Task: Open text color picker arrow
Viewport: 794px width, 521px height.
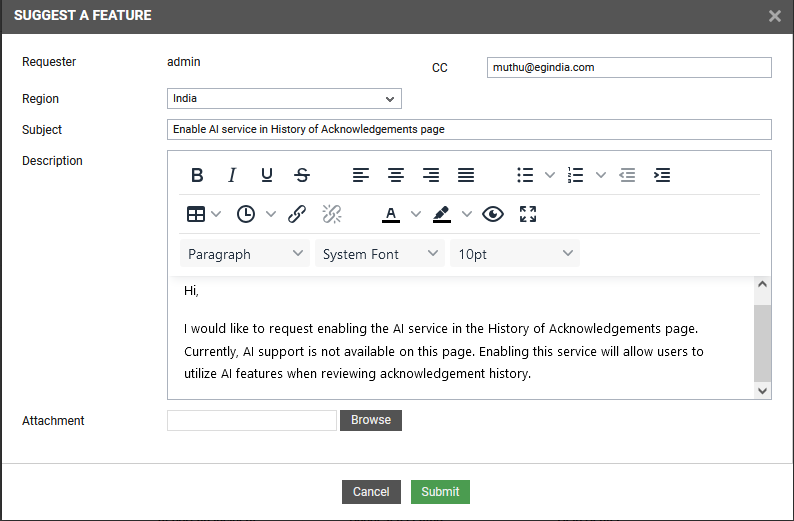Action: [416, 214]
